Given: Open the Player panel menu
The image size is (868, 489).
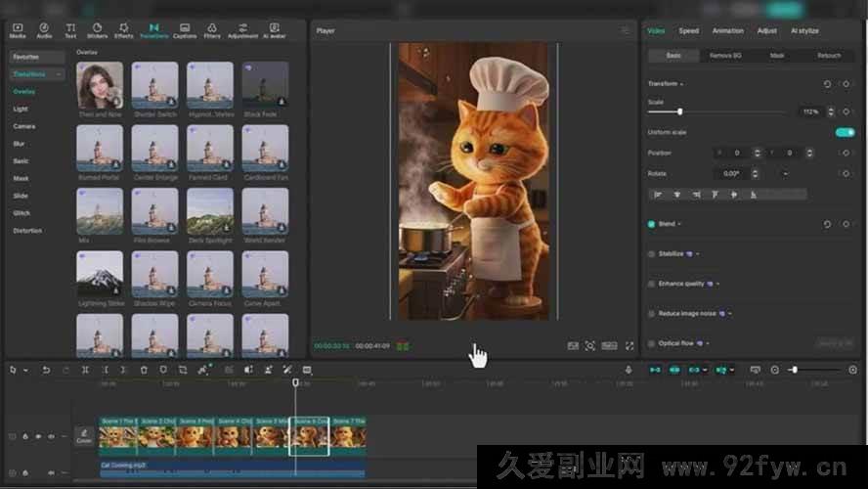Looking at the screenshot, I should (626, 30).
